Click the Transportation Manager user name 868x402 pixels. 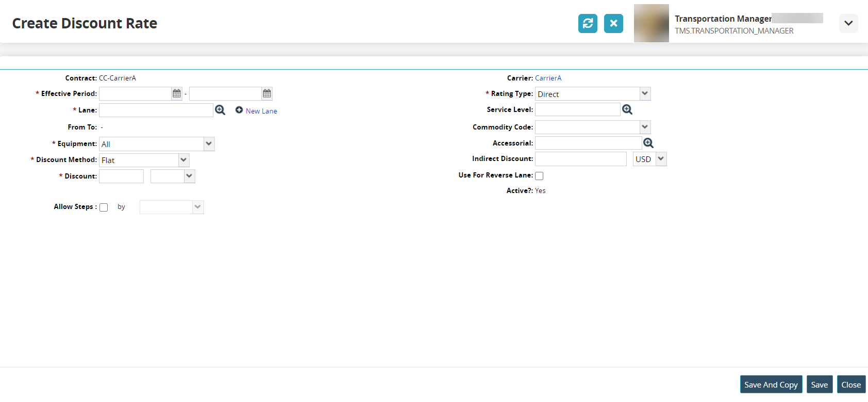[x=723, y=19]
